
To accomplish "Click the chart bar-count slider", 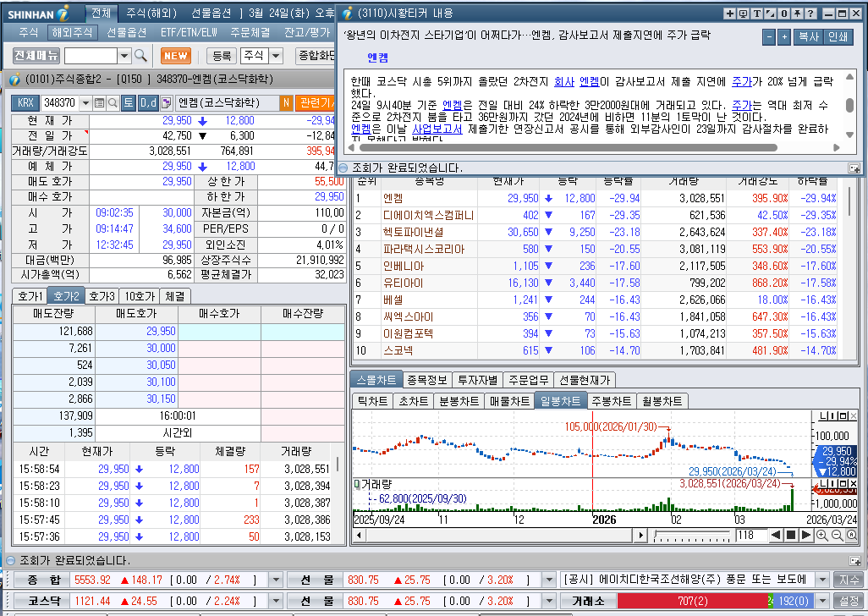I will click(692, 536).
